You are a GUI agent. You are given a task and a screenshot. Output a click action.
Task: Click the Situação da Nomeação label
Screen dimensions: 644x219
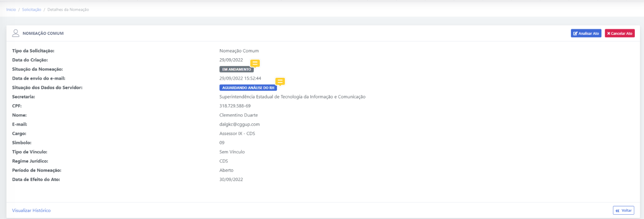(x=37, y=69)
